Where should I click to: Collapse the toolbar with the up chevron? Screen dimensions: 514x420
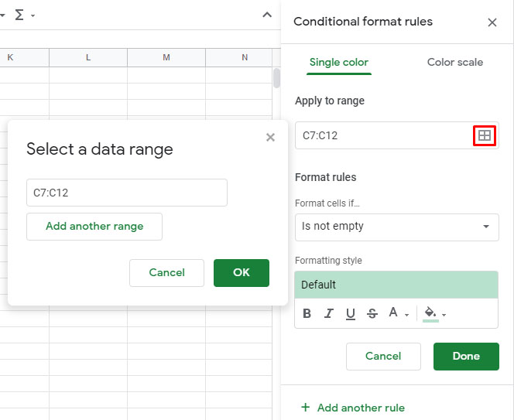tap(267, 15)
